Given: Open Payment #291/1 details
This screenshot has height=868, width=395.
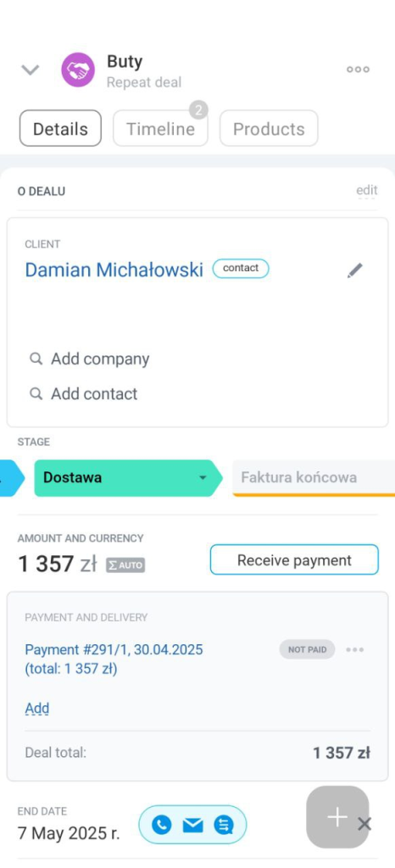Looking at the screenshot, I should [x=114, y=659].
